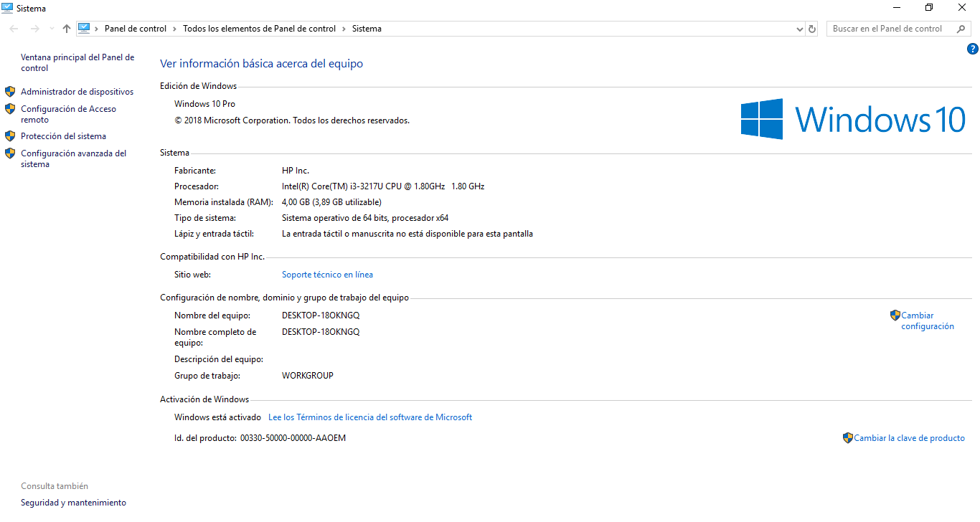Screen dimensions: 980x522
Task: Click the Forward navigation arrow
Action: 34,29
